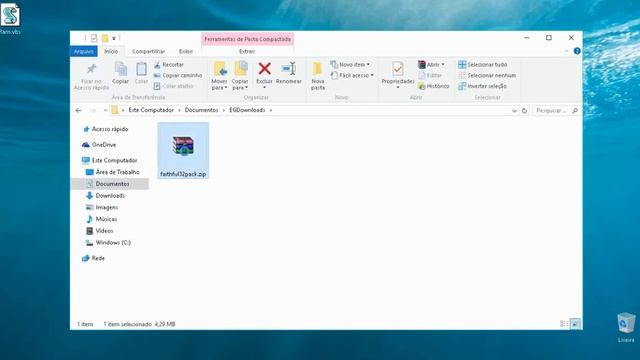The image size is (640, 360).
Task: Select Copiar caminho option
Action: click(178, 76)
